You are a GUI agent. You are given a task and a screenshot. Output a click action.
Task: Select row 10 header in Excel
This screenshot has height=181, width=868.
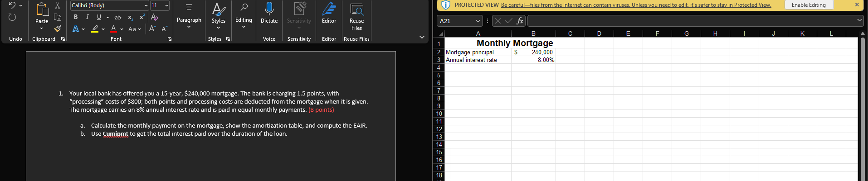(x=439, y=114)
